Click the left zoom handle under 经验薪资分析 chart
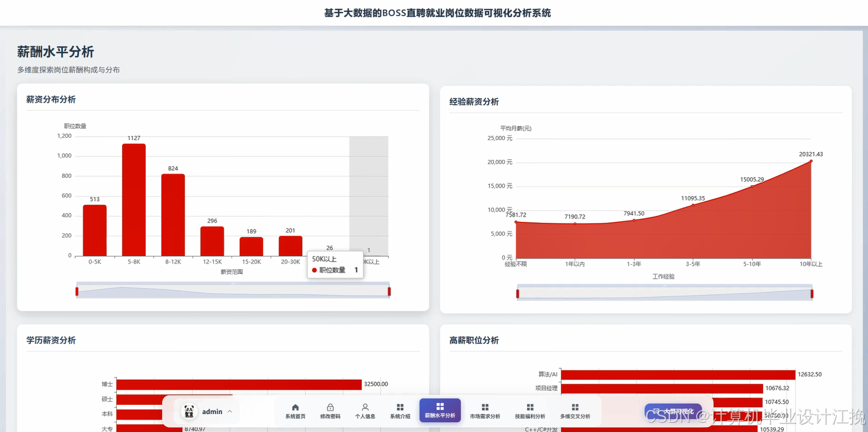This screenshot has width=868, height=432. tap(518, 294)
